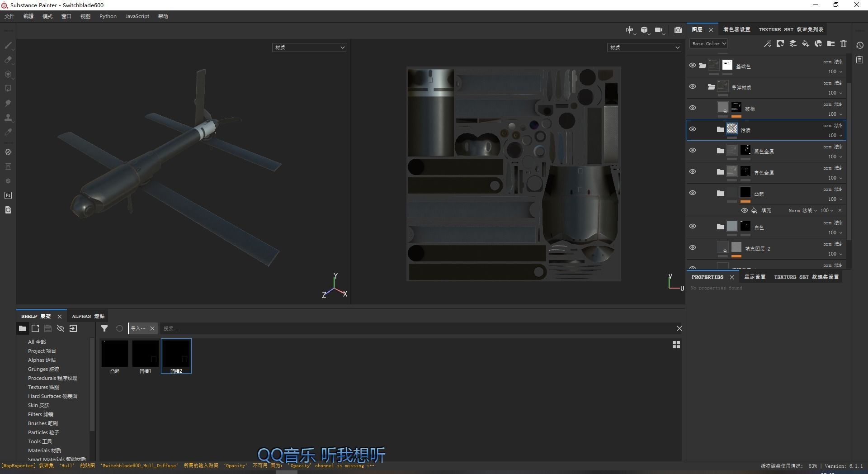This screenshot has width=868, height=474.
Task: Click the magic wand add effect icon
Action: [767, 43]
